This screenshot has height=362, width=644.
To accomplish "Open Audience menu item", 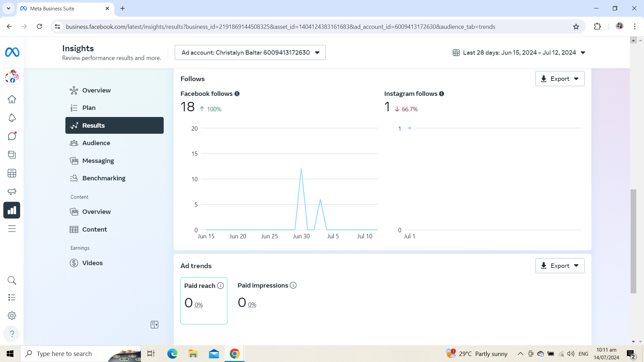I will [114, 143].
